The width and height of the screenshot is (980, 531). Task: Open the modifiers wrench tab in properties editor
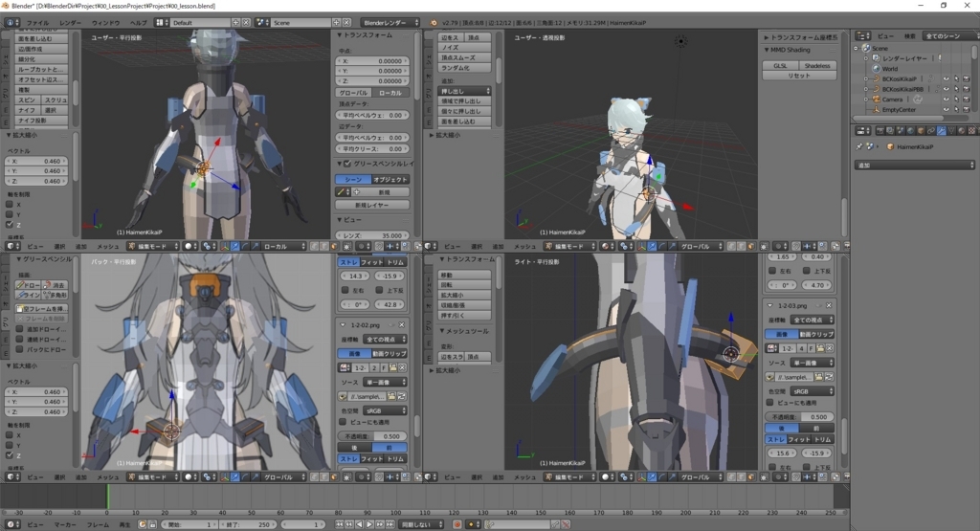[x=942, y=131]
